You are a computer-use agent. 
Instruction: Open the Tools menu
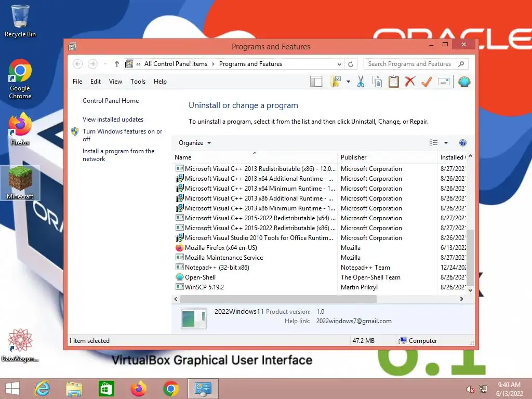point(138,82)
